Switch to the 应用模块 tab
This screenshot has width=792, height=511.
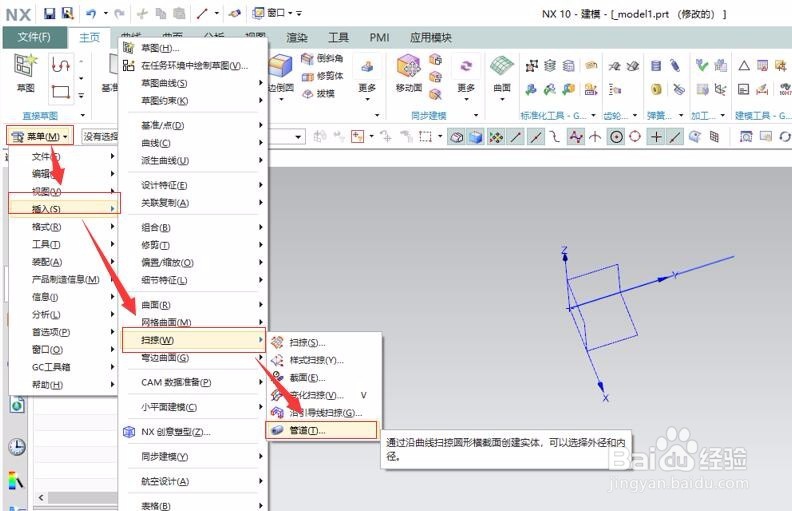point(430,37)
